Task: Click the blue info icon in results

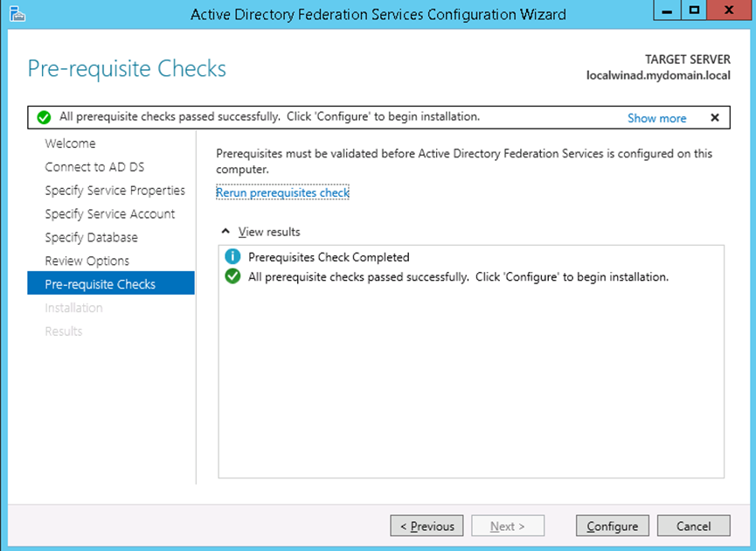Action: (x=232, y=257)
